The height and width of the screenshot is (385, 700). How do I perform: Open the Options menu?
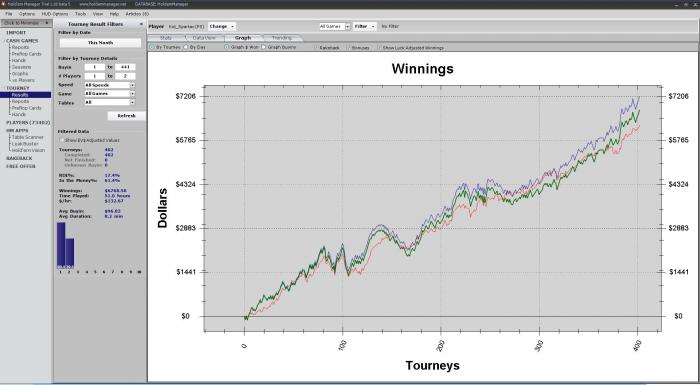(x=27, y=14)
